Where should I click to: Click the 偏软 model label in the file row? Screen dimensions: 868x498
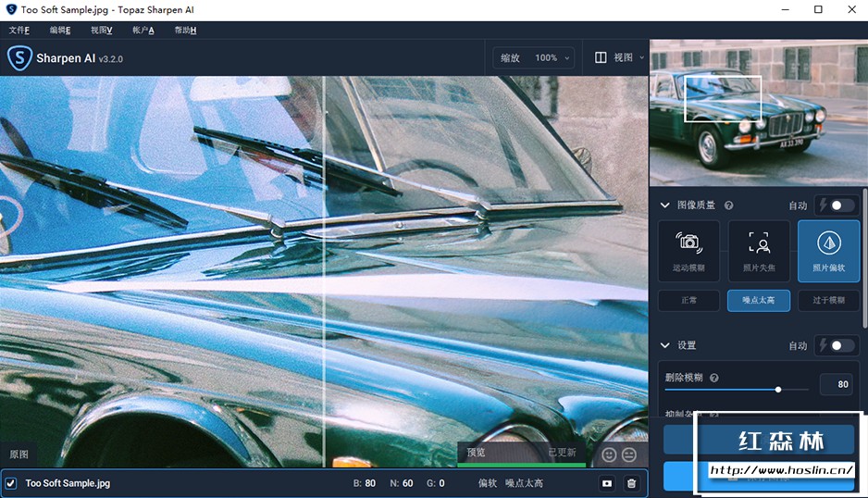coord(488,483)
